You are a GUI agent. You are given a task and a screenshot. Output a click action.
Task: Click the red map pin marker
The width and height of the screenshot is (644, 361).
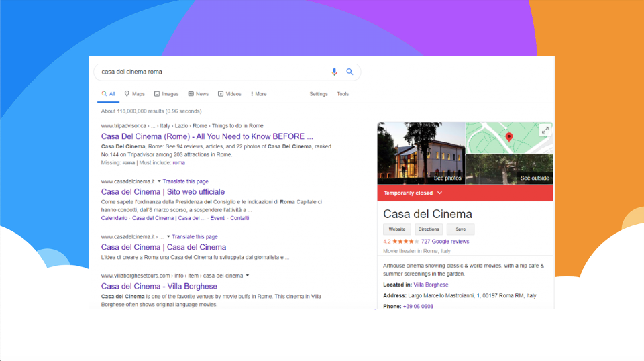[x=509, y=137]
